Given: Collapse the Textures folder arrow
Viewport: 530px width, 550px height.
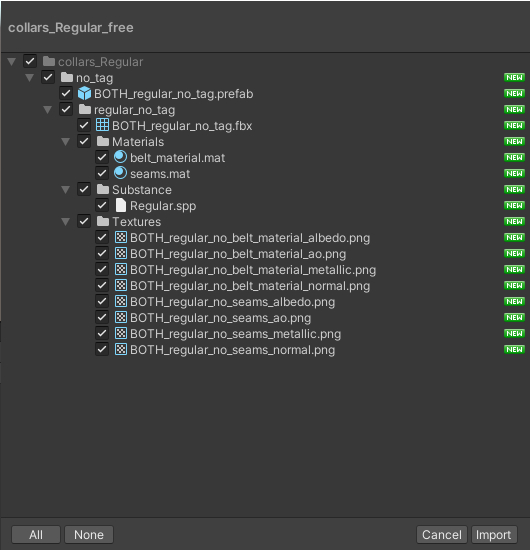Looking at the screenshot, I should click(66, 221).
